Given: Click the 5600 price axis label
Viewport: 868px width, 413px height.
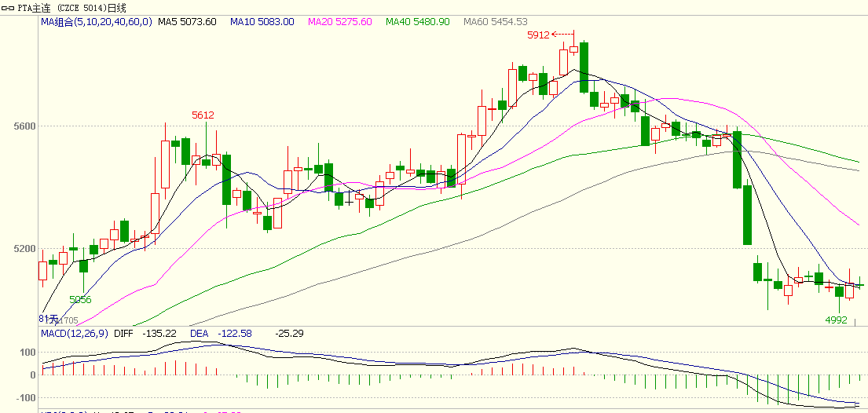Looking at the screenshot, I should 24,126.
